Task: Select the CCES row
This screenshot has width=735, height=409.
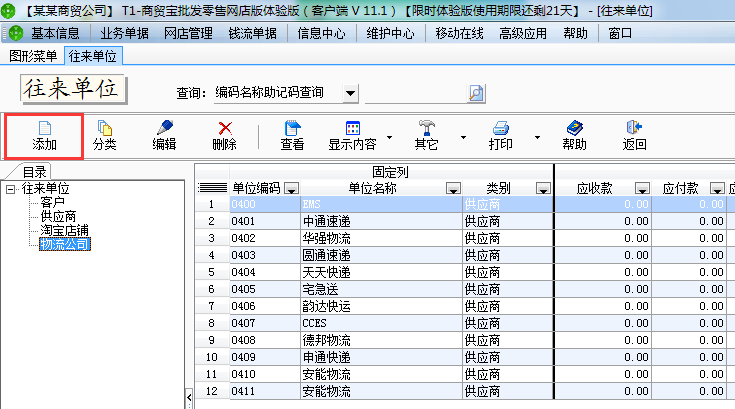Action: tap(381, 323)
